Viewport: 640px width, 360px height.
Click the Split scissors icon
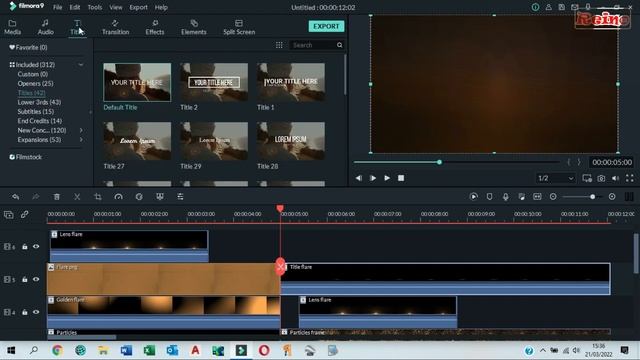(77, 197)
